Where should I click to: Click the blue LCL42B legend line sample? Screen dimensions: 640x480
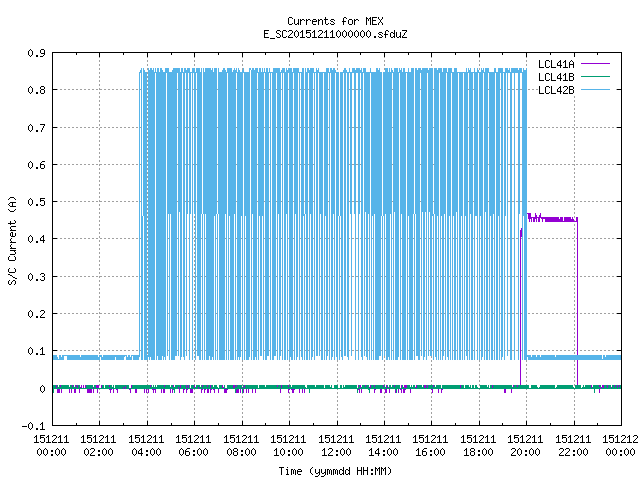(x=595, y=90)
